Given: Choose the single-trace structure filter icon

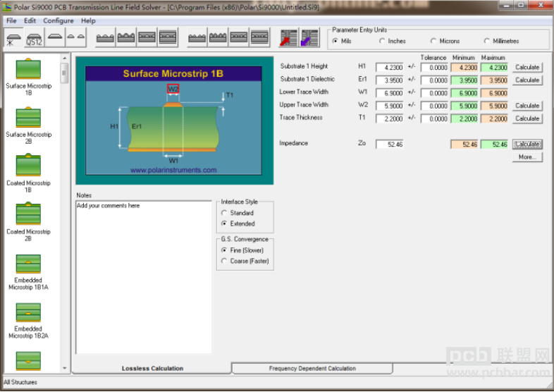Looking at the screenshot, I should click(x=55, y=38).
